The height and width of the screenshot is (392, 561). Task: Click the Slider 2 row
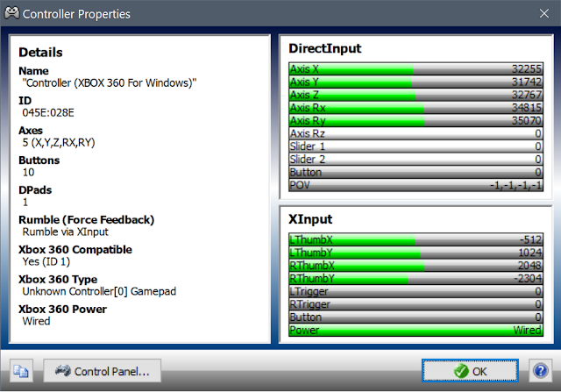[415, 159]
